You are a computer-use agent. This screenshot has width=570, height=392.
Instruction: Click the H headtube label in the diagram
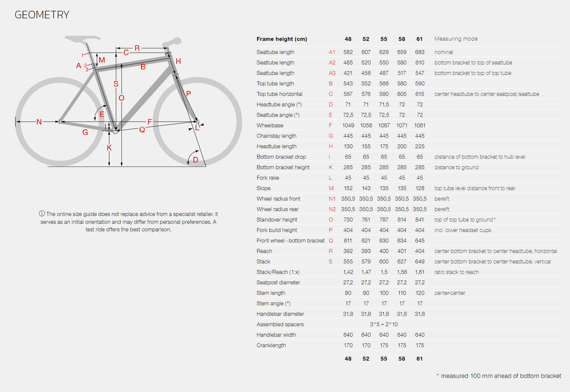coord(178,61)
